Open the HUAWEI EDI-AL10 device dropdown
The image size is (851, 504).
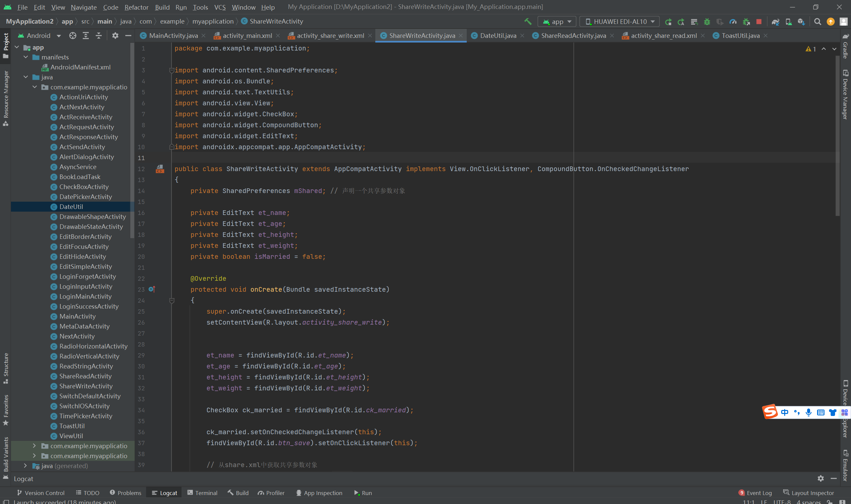(x=620, y=21)
